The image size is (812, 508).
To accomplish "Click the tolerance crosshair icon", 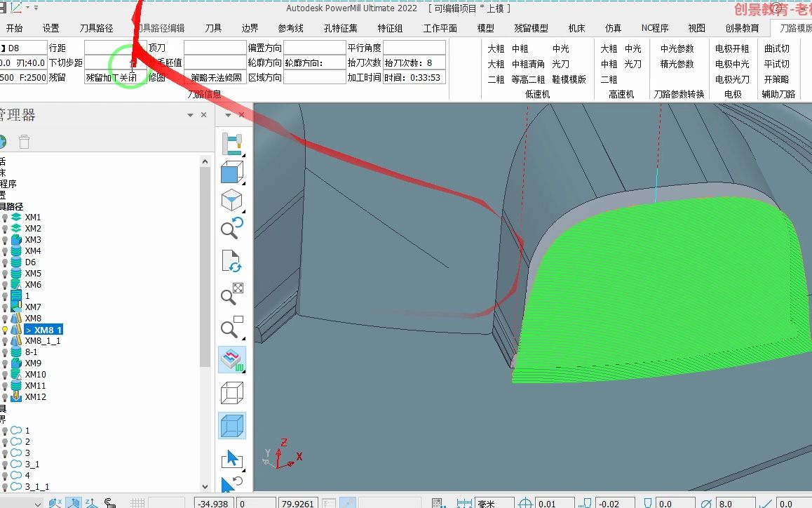I will point(525,503).
